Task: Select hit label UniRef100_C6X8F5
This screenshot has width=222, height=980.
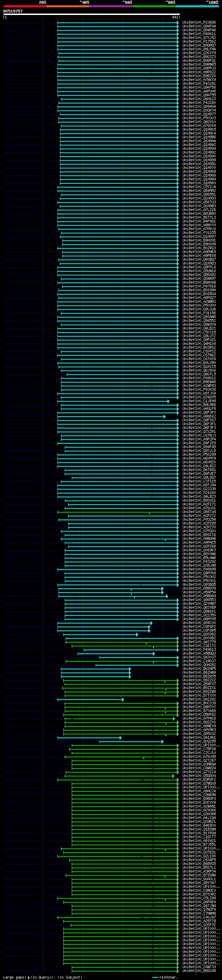Action: pos(199,860)
